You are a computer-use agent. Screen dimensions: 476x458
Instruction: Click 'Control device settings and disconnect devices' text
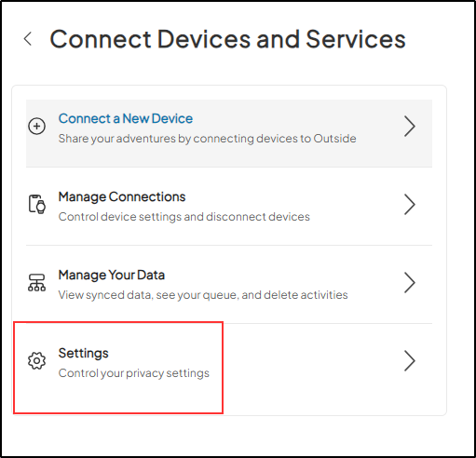coord(184,217)
